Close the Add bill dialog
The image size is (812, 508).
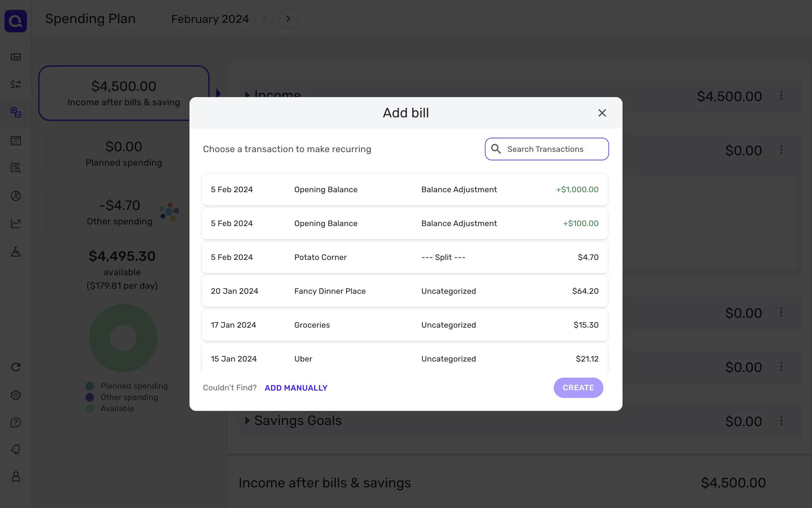tap(602, 113)
